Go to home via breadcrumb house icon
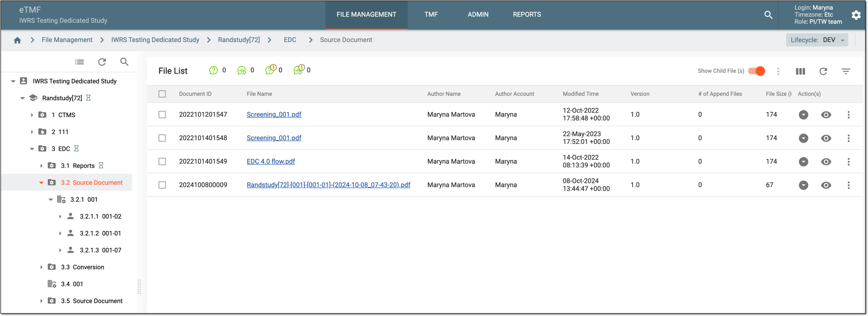 pos(17,40)
